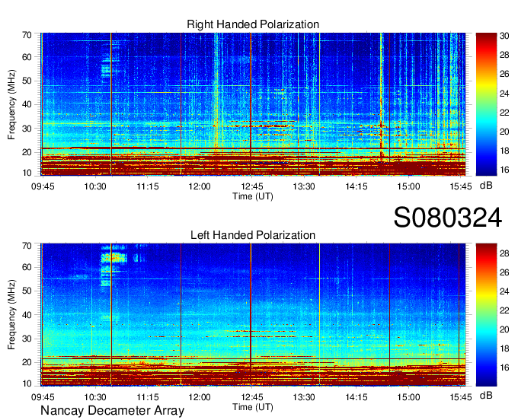Click the "Nancay Decameter Array" caption
Viewport: 518px width, 420px height.
point(112,410)
